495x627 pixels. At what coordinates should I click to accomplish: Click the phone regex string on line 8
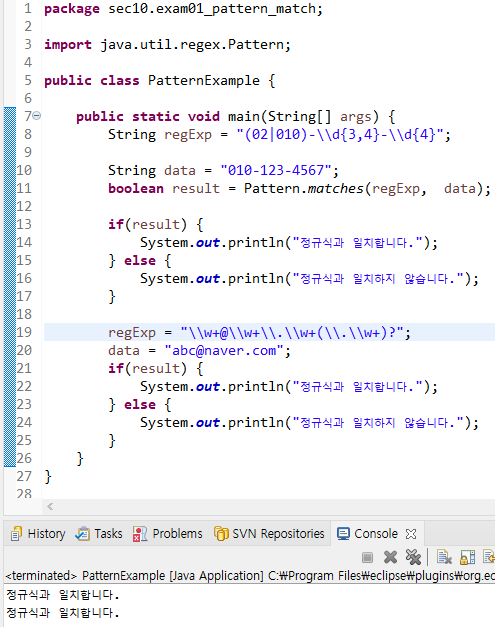340,134
